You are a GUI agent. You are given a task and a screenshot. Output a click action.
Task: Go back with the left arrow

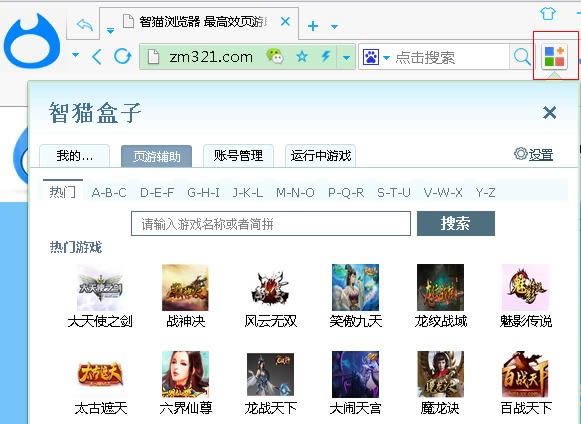point(97,57)
